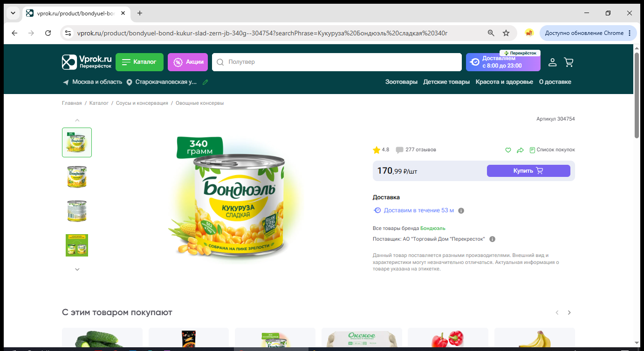This screenshot has width=644, height=351.
Task: Open the shopping cart icon in header
Action: pos(569,62)
